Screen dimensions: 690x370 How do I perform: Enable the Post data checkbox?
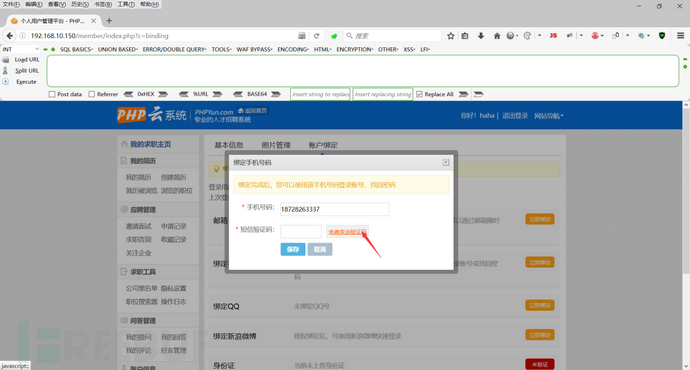pos(52,94)
